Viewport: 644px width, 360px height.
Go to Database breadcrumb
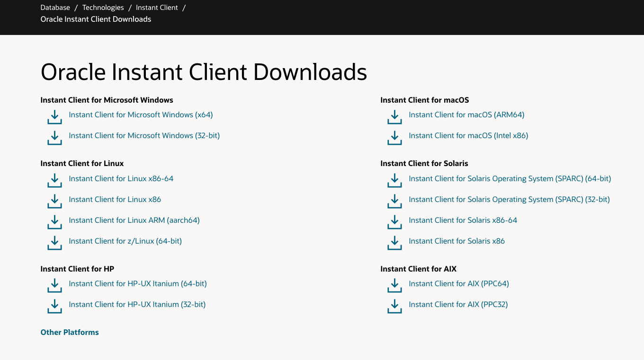point(55,8)
